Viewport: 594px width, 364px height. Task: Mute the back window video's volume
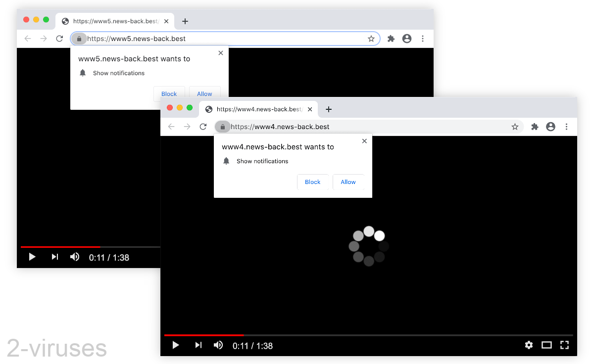click(74, 257)
